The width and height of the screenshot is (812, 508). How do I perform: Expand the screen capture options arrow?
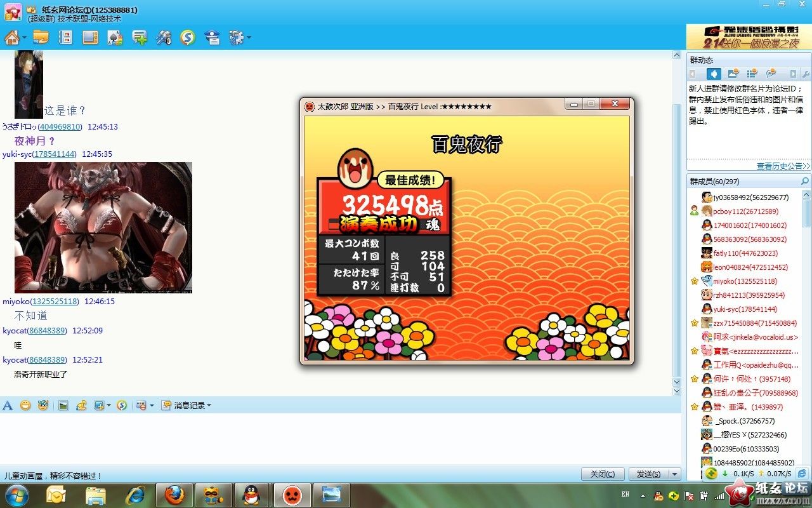(x=108, y=405)
